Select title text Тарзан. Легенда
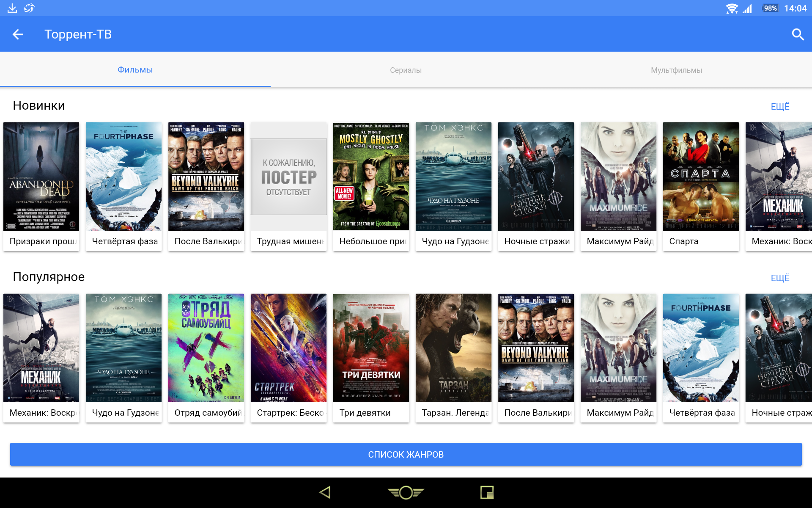812x508 pixels. point(455,413)
